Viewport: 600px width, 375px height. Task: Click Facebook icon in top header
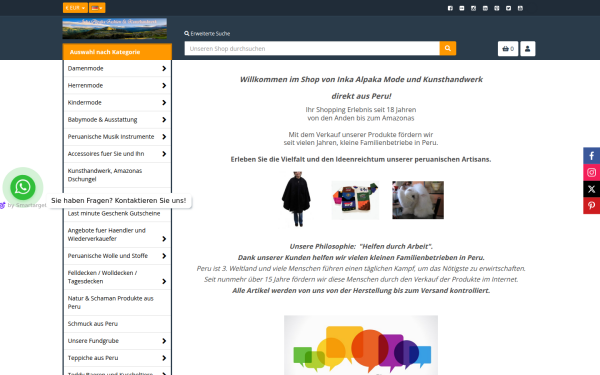(450, 8)
